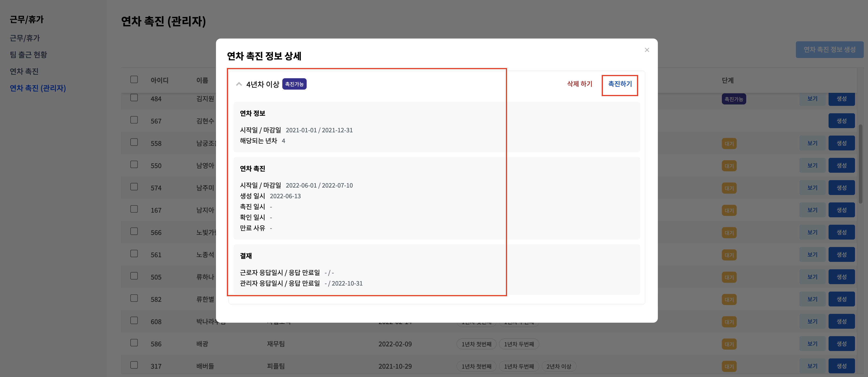Close the 연차 촉진 정보 상세 dialog

pos(647,50)
